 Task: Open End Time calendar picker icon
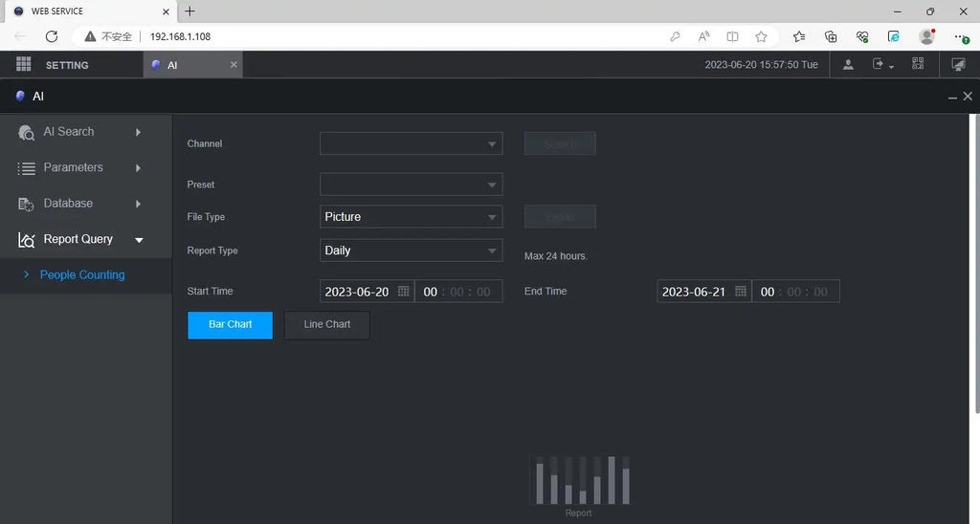click(x=741, y=292)
